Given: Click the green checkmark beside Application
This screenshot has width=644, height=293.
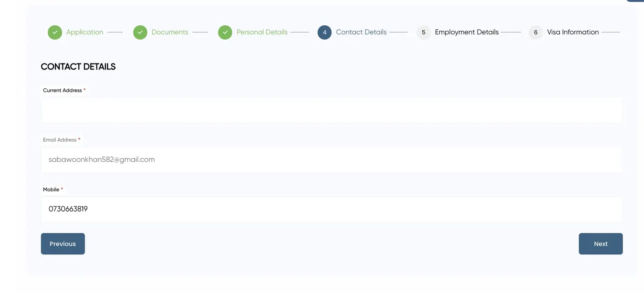Looking at the screenshot, I should click(55, 32).
